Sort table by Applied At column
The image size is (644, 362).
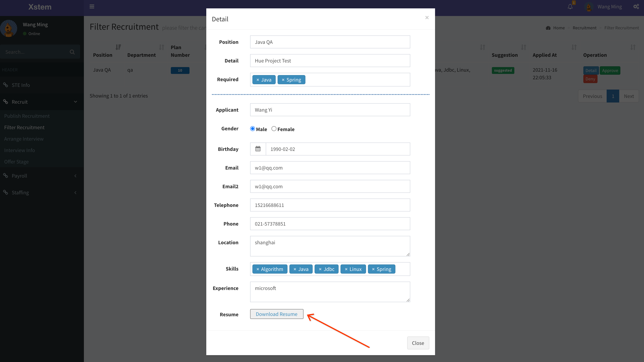[574, 47]
